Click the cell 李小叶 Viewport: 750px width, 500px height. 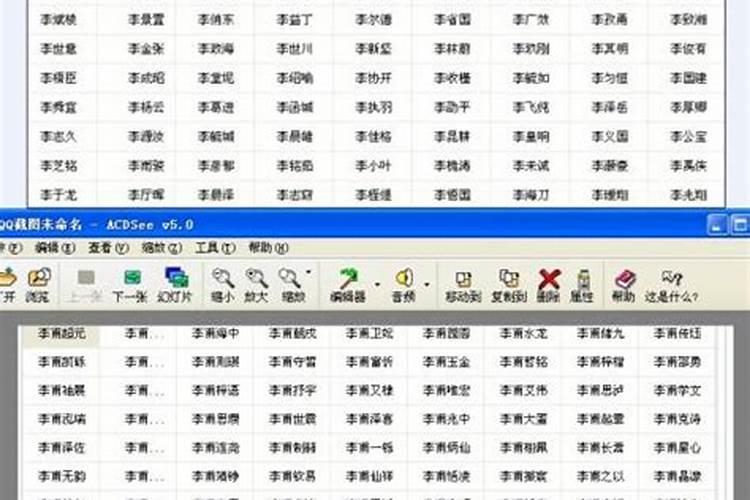coord(373,166)
